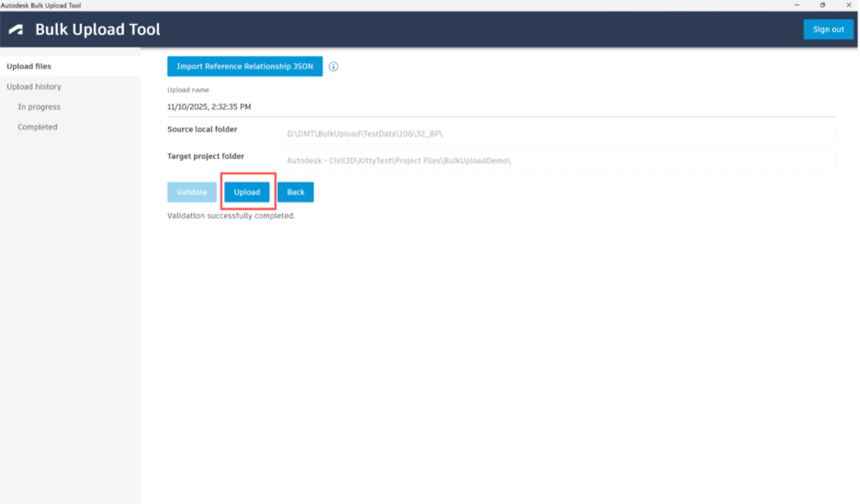Click the validation success message
This screenshot has height=504, width=860.
(x=231, y=215)
